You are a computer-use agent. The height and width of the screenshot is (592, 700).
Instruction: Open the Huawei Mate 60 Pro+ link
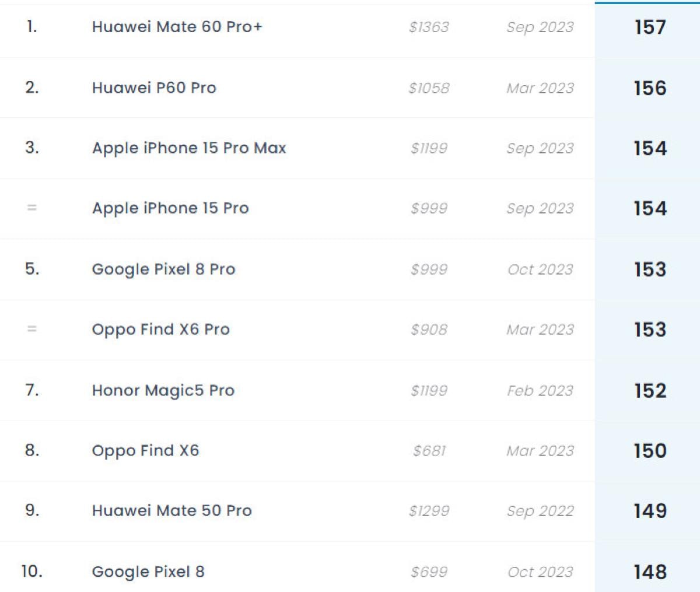tap(177, 27)
